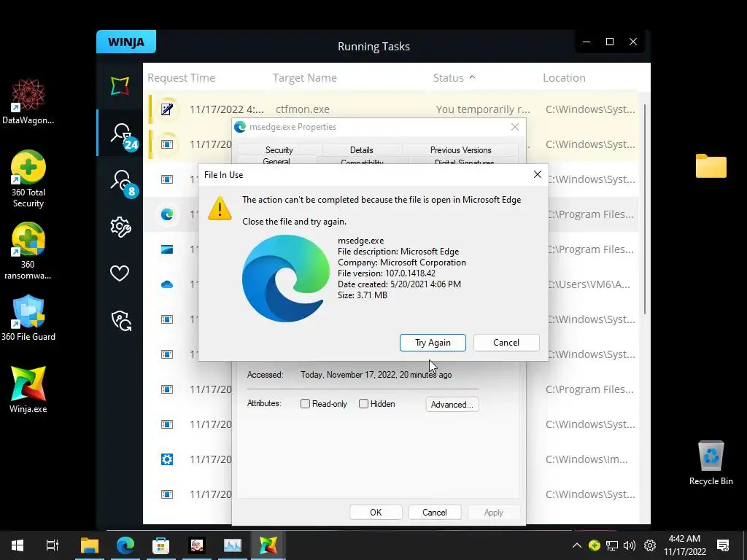Sort by Target Name column
Viewport: 747px width, 560px height.
[x=304, y=77]
